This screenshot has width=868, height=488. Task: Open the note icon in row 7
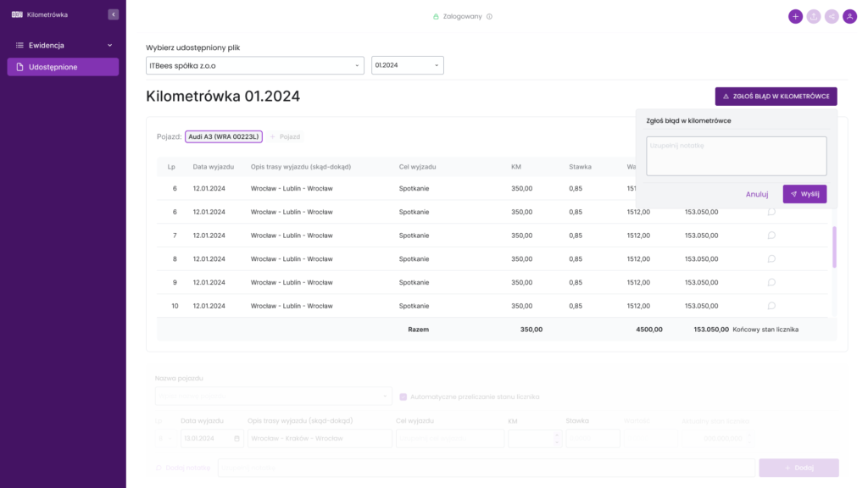(x=771, y=236)
